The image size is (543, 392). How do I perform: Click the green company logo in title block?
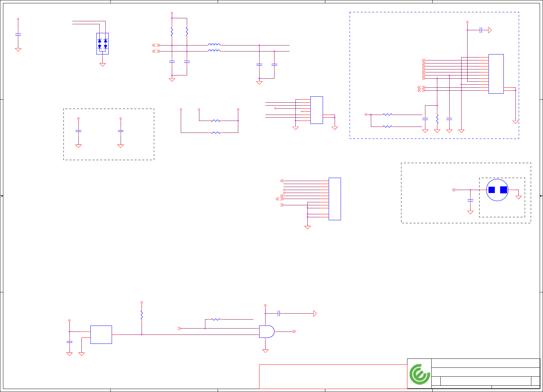[x=419, y=374]
